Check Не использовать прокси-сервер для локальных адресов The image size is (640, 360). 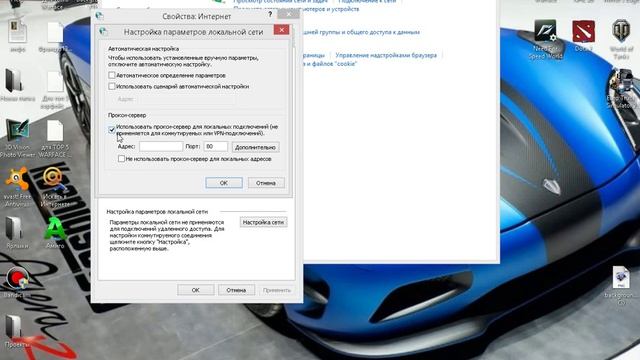pyautogui.click(x=121, y=158)
